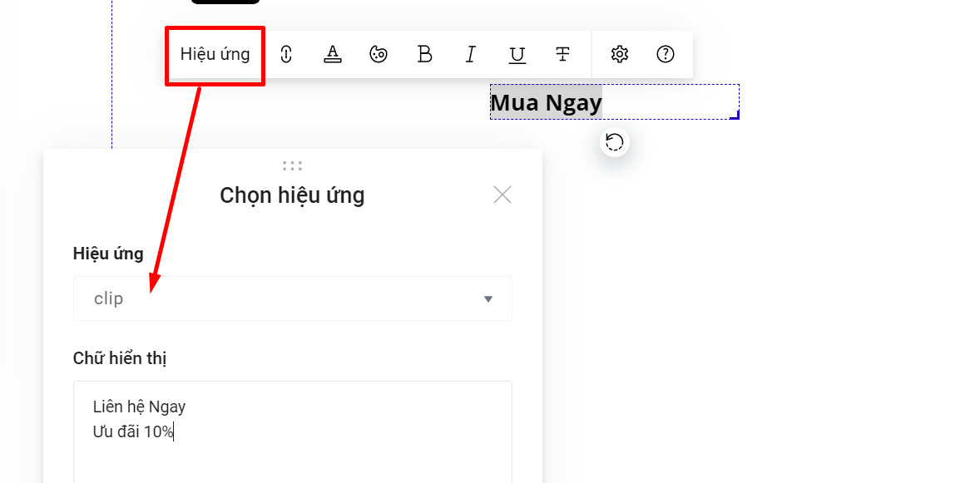Toggle bold formatting
Image resolution: width=980 pixels, height=483 pixels.
pos(424,55)
